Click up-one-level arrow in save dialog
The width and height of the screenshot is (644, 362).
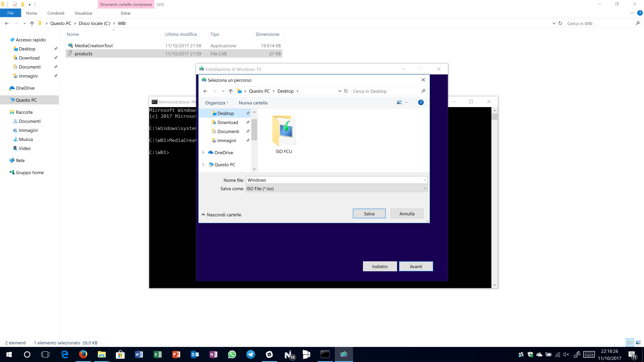[x=230, y=91]
